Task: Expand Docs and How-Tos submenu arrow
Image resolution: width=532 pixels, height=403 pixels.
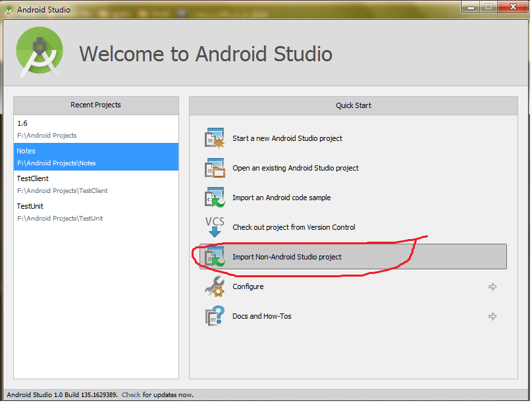Action: 492,317
